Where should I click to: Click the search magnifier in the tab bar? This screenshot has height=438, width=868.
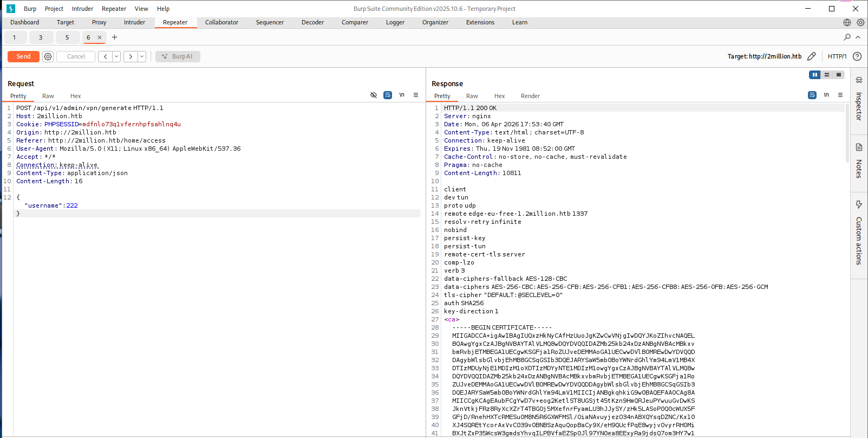coord(847,37)
